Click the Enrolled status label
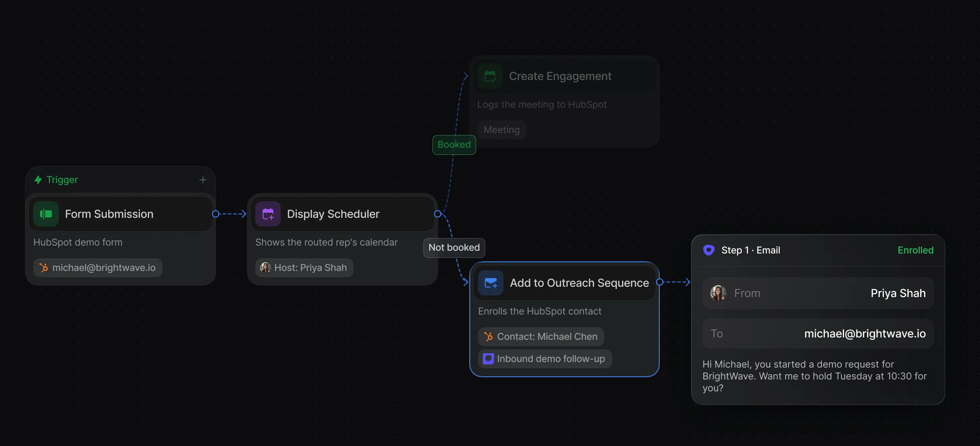980x446 pixels. (x=915, y=250)
